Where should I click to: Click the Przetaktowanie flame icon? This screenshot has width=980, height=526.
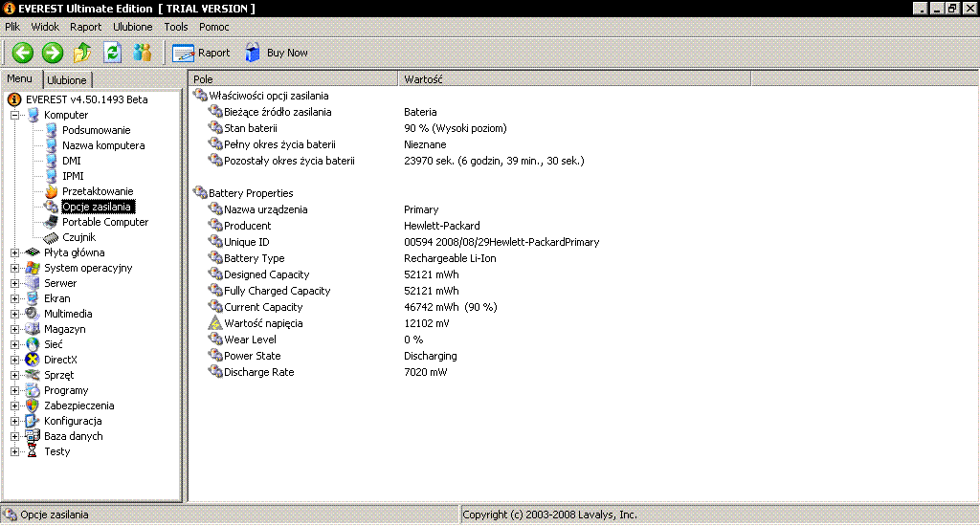click(52, 192)
